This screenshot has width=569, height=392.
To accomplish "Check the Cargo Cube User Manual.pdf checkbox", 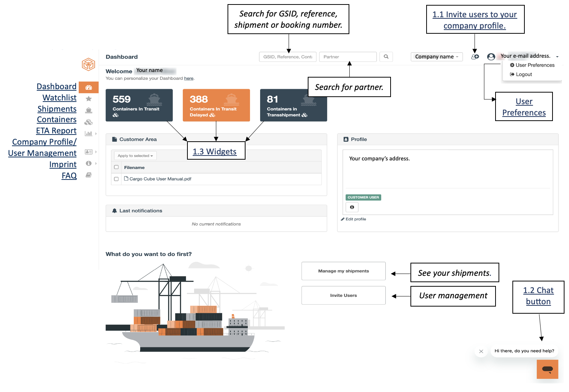I will click(x=116, y=179).
